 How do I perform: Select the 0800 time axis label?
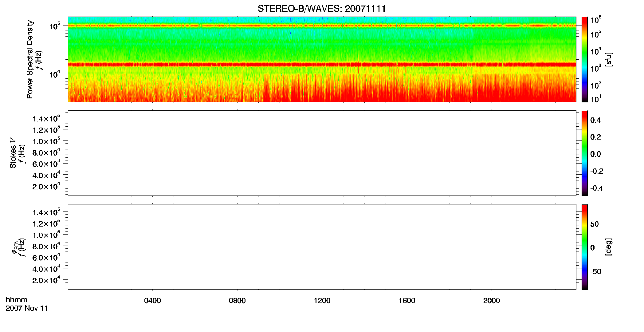coord(237,301)
